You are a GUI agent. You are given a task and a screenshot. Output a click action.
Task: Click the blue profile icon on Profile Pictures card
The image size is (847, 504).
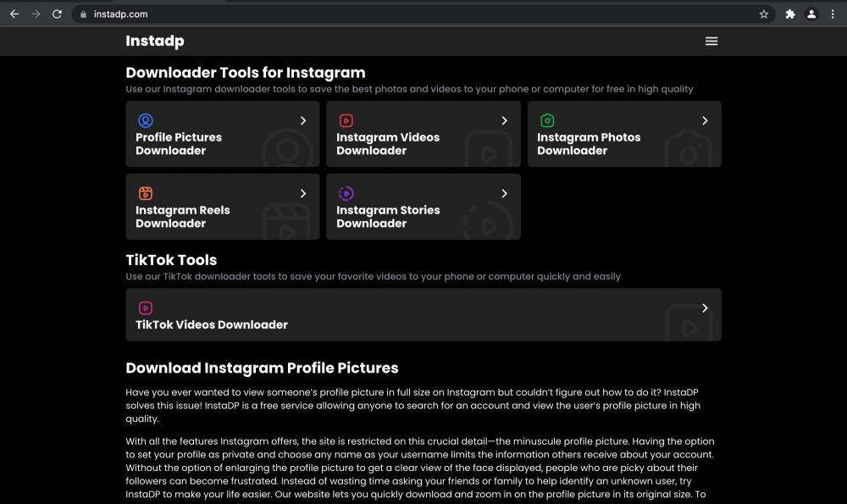pyautogui.click(x=146, y=120)
